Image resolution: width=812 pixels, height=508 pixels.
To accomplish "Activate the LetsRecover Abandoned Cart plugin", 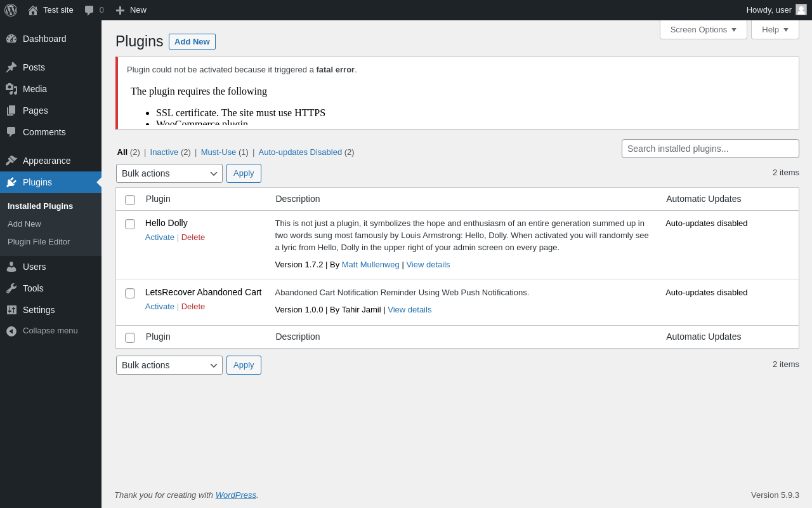I will [159, 307].
